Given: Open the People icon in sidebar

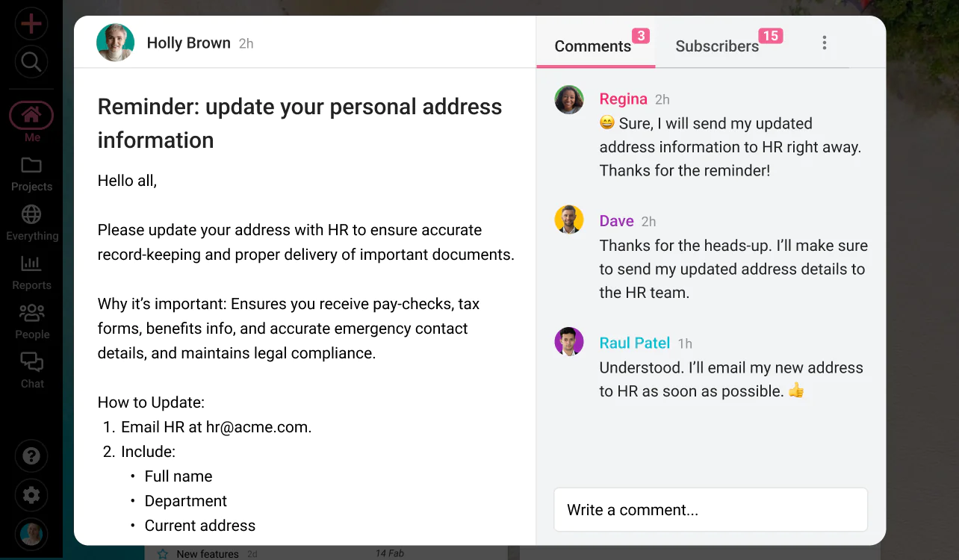Looking at the screenshot, I should (x=31, y=313).
